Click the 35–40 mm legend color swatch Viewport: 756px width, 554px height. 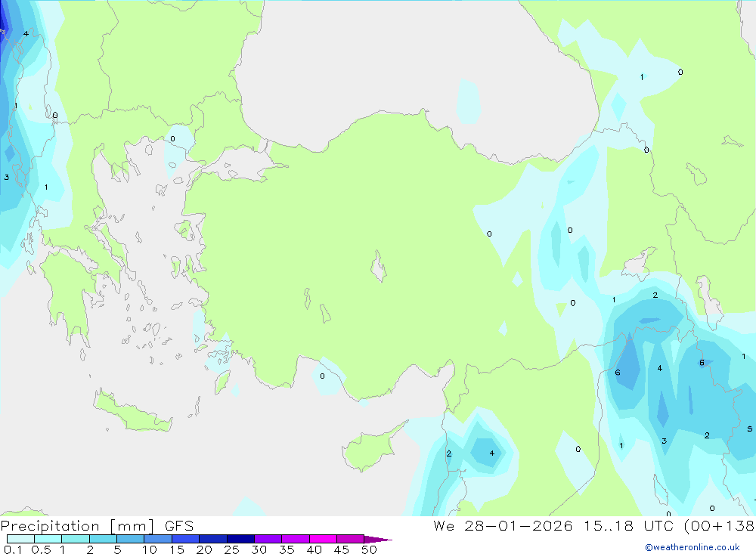pos(296,539)
